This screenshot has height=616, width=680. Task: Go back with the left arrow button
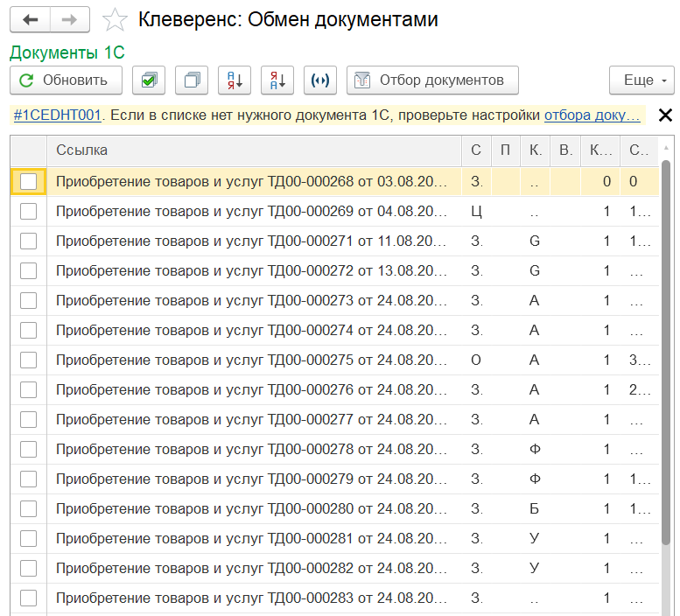(31, 19)
